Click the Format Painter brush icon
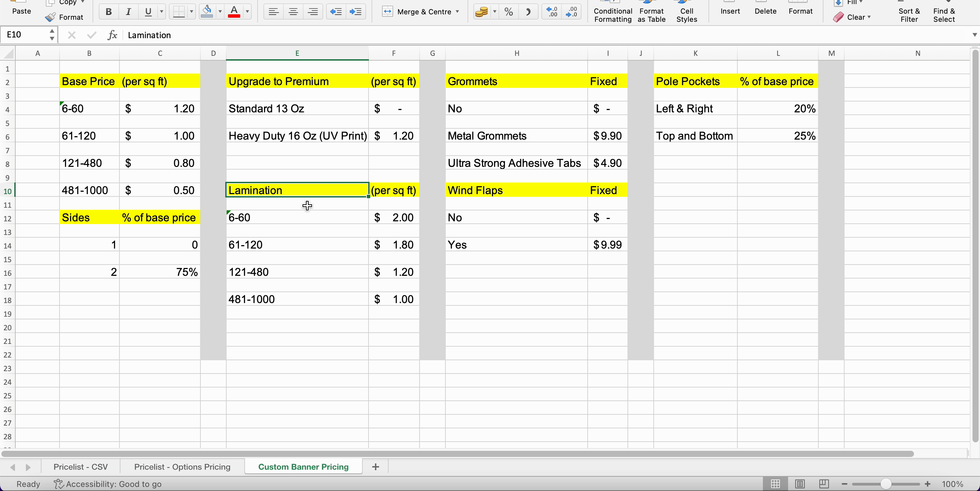Screen dimensions: 980x491 pyautogui.click(x=50, y=17)
